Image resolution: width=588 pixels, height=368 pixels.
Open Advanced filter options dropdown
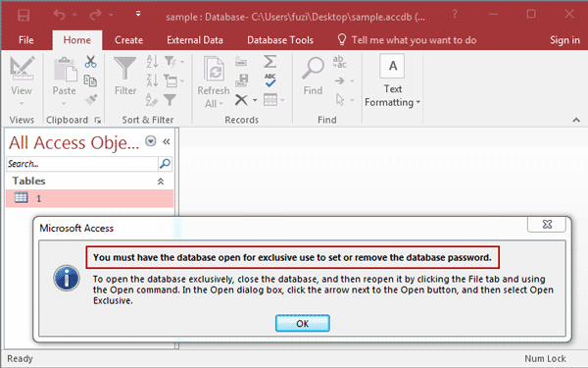174,80
